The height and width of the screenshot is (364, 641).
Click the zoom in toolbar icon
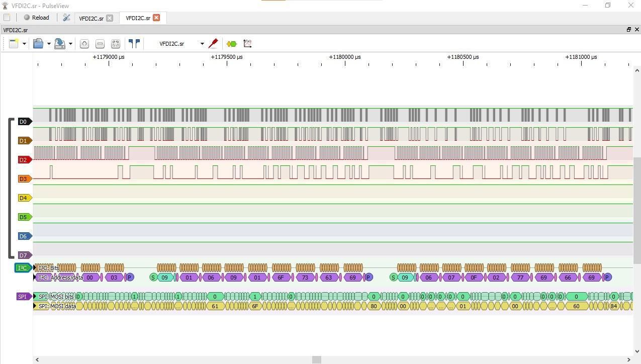pyautogui.click(x=84, y=44)
